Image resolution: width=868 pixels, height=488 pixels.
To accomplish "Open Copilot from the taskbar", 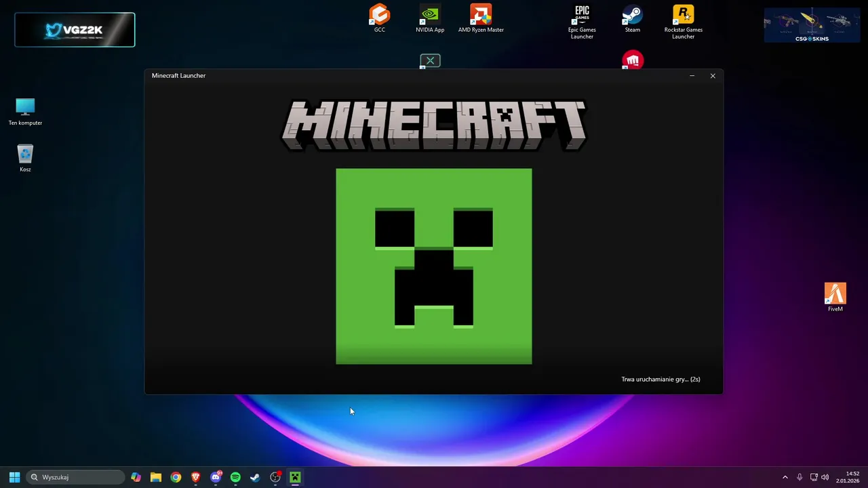I will click(136, 477).
